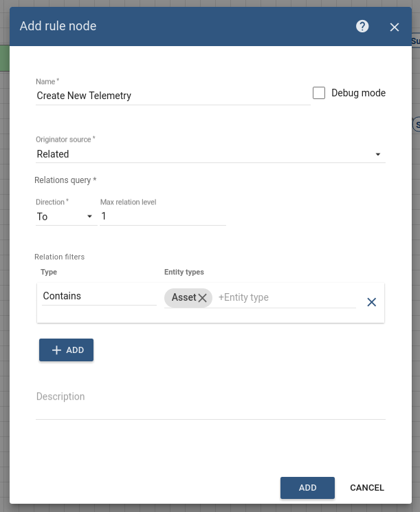The height and width of the screenshot is (512, 420).
Task: Remove the Asset entity type chip
Action: 203,298
